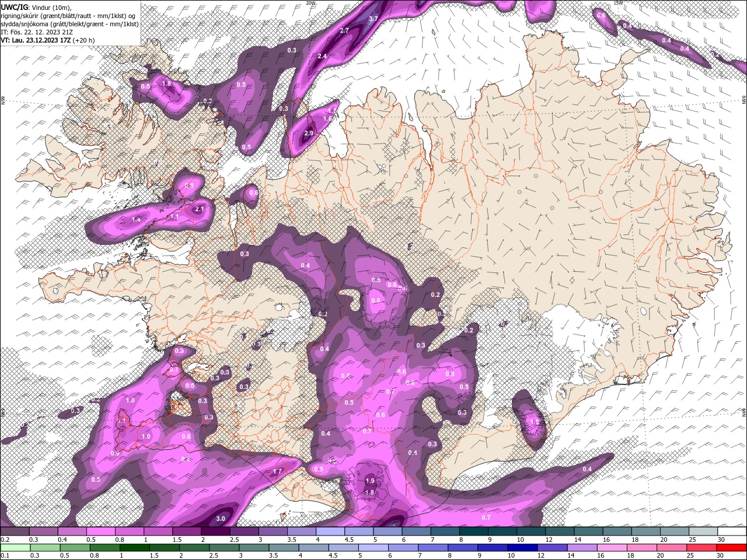747x560 pixels.
Task: Select the 2.1 value label on the map
Action: click(x=199, y=209)
